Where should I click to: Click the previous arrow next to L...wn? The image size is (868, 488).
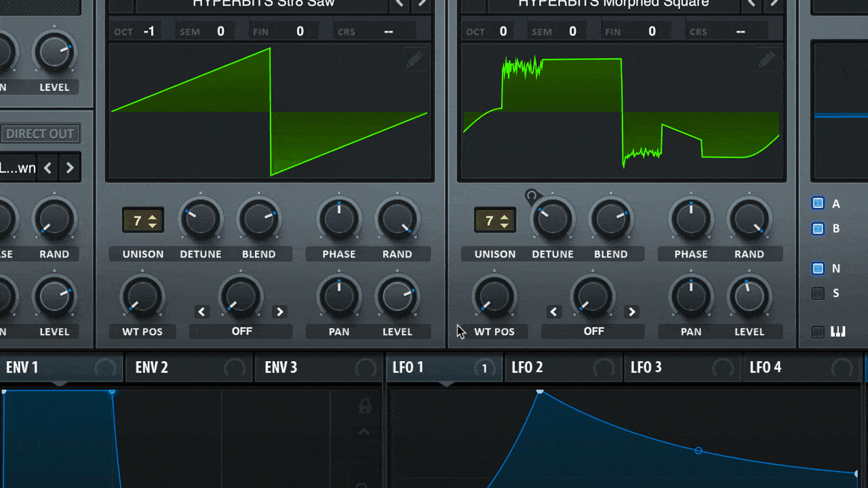tap(47, 167)
